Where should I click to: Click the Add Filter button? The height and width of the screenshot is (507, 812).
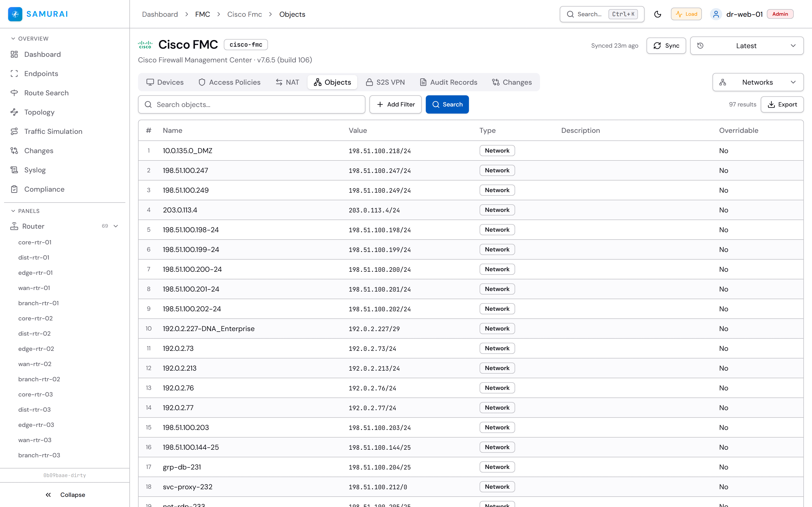(x=395, y=104)
